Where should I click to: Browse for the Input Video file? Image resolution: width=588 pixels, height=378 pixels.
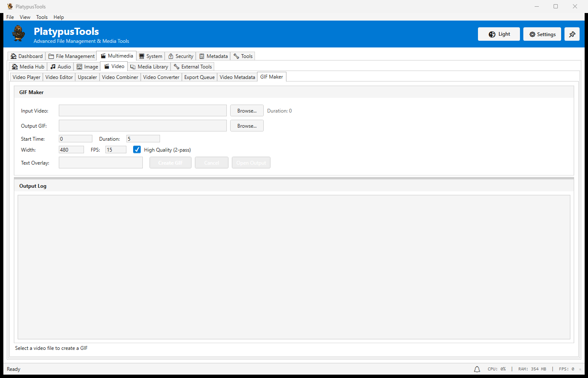247,111
